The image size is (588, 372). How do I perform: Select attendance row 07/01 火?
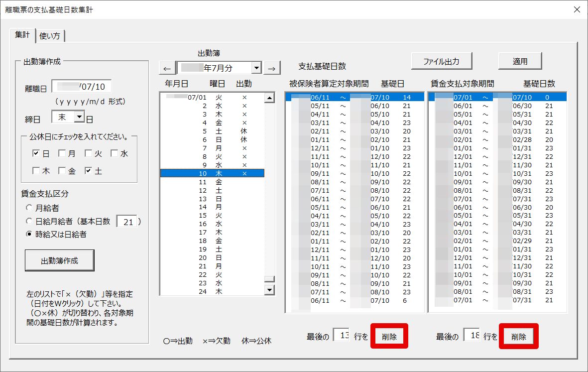[x=212, y=98]
